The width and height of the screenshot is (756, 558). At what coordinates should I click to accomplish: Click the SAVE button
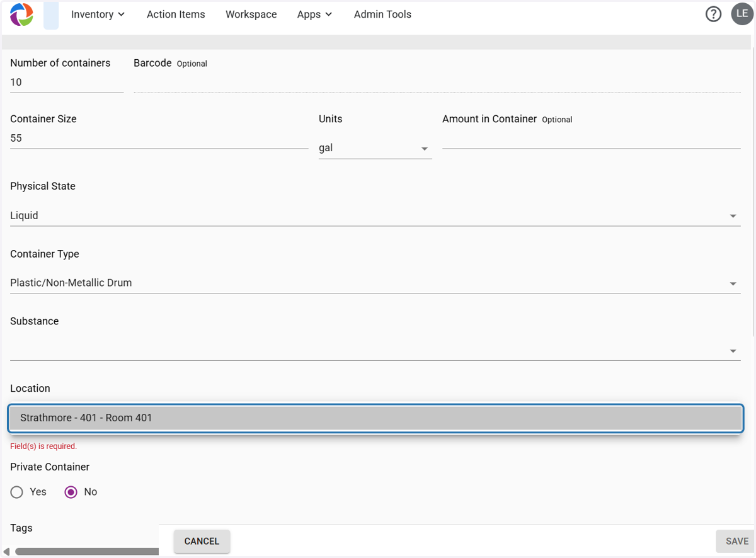736,541
